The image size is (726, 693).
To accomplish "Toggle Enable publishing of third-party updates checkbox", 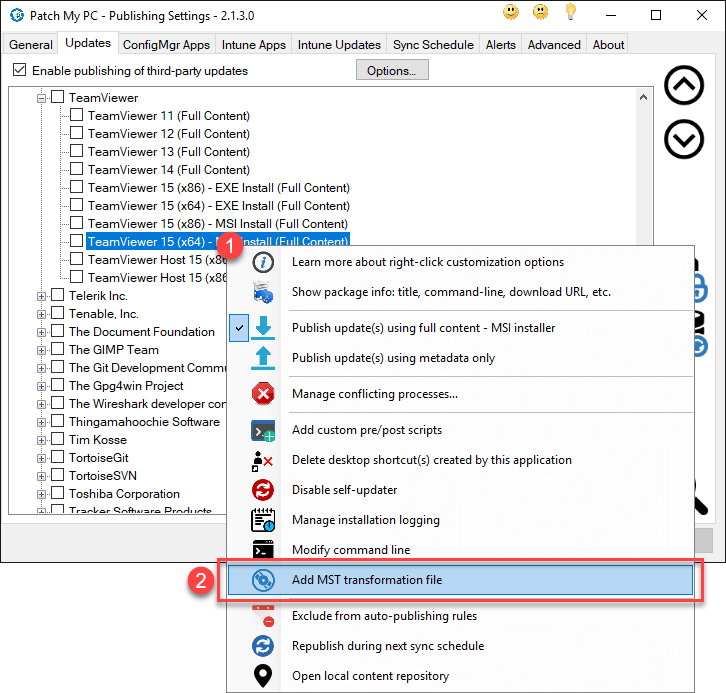I will (19, 70).
